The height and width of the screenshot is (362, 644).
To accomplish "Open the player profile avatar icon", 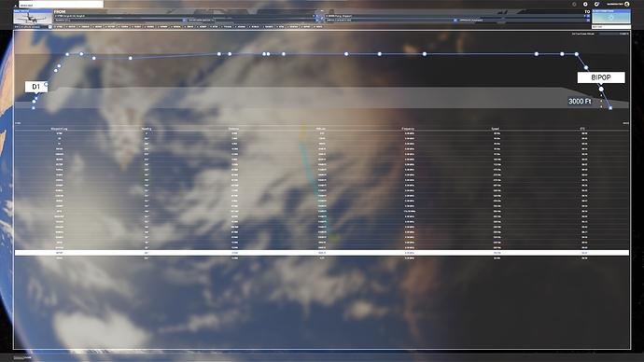I will click(627, 4).
